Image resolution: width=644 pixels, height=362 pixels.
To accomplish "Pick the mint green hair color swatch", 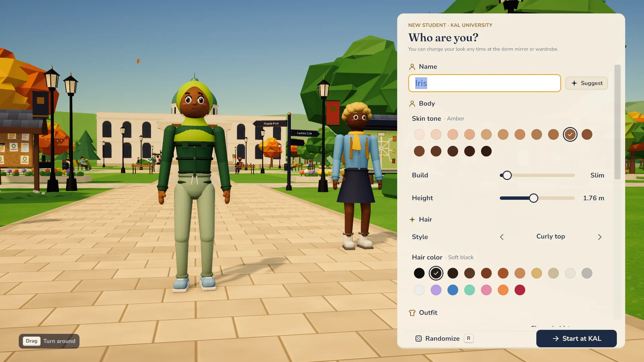I will [469, 290].
